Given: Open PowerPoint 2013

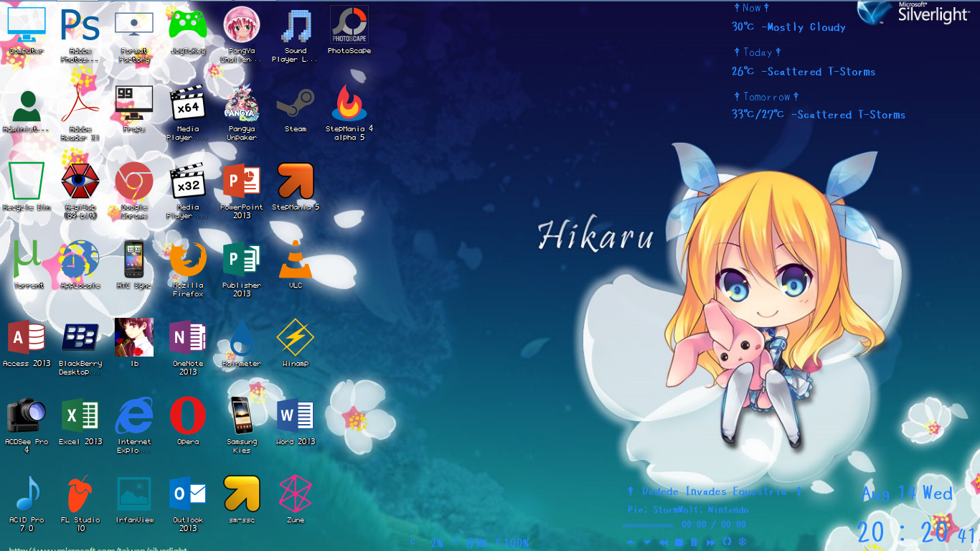Looking at the screenshot, I should (242, 190).
